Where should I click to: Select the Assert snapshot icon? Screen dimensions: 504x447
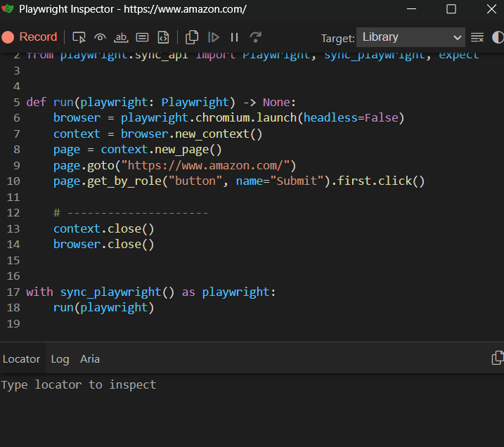point(163,37)
